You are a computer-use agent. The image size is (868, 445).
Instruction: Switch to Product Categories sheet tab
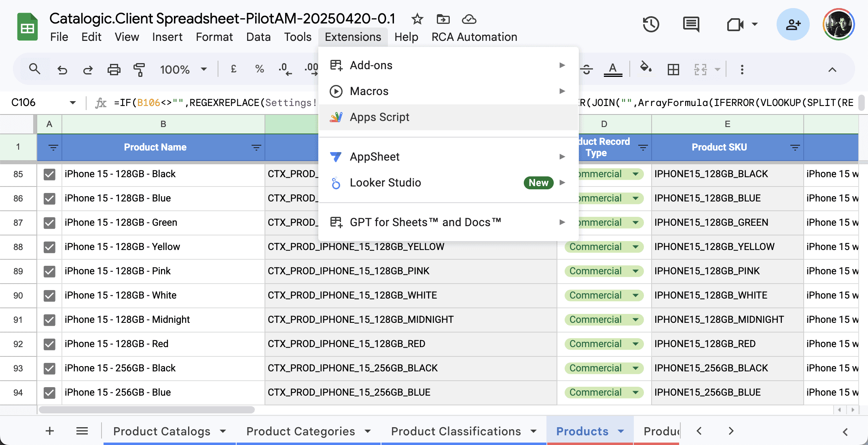tap(301, 431)
